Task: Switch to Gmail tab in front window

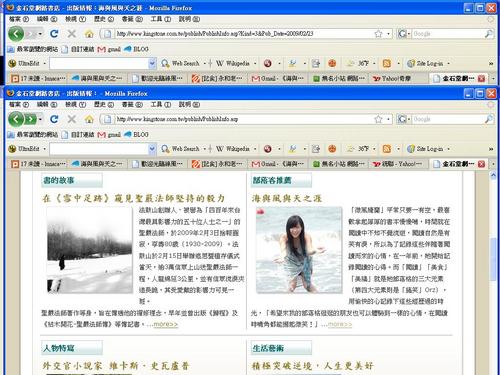Action: click(278, 164)
